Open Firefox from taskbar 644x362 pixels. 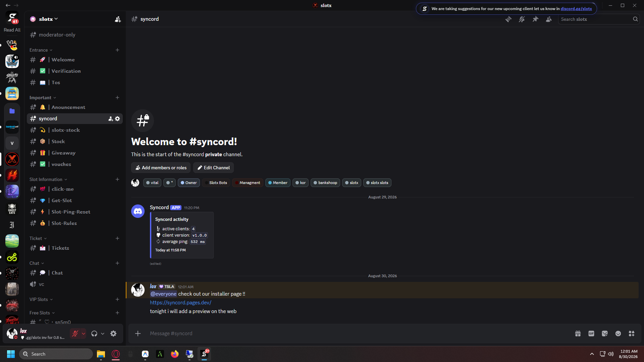tap(175, 354)
